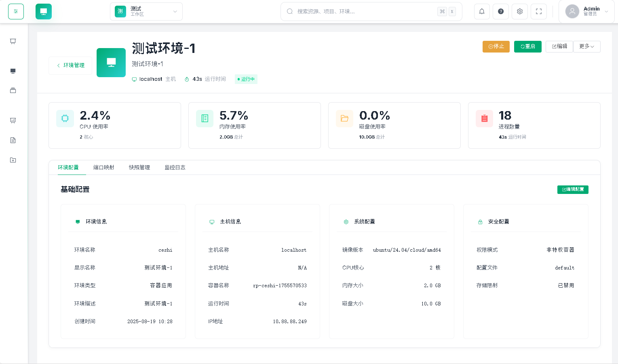This screenshot has width=618, height=364.
Task: Open the 更多 dropdown menu
Action: 586,46
